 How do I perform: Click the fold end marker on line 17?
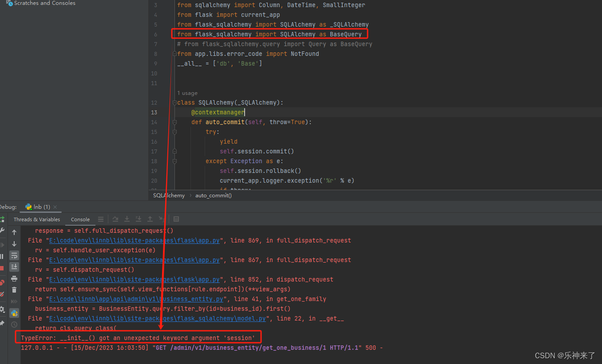pyautogui.click(x=174, y=151)
